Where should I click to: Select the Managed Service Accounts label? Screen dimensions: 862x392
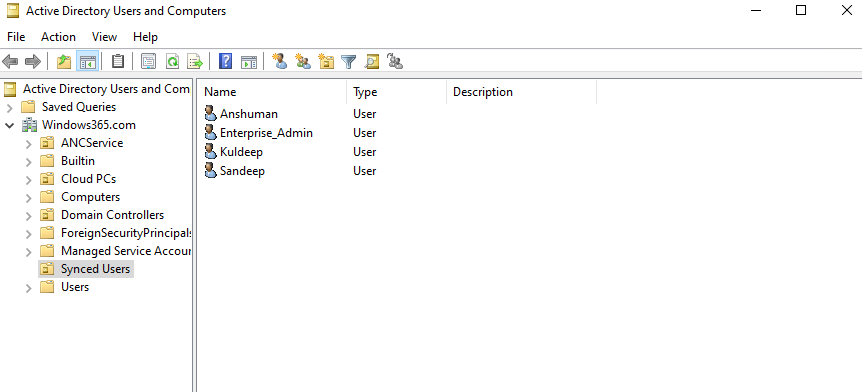click(x=126, y=251)
